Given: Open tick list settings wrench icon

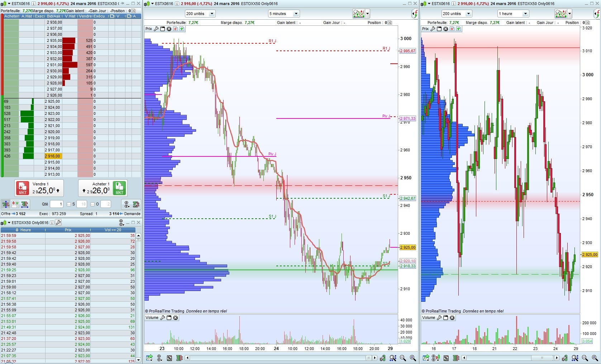Looking at the screenshot, I should (x=58, y=223).
